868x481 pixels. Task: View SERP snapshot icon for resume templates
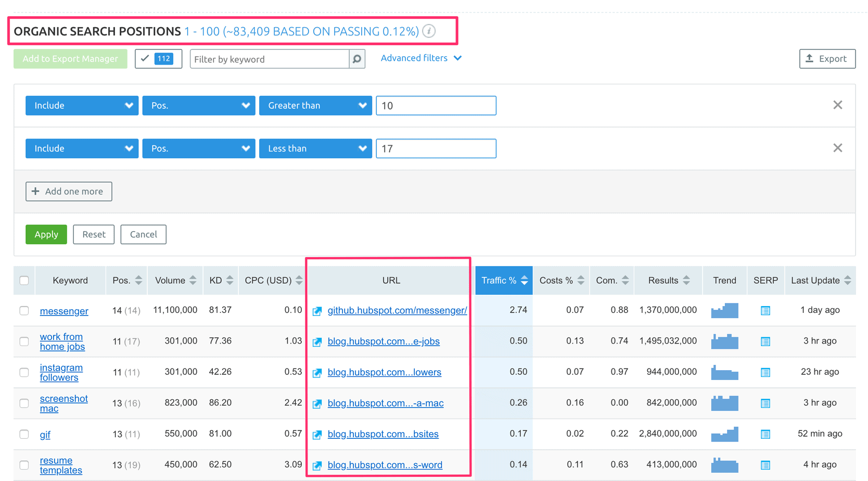tap(765, 465)
